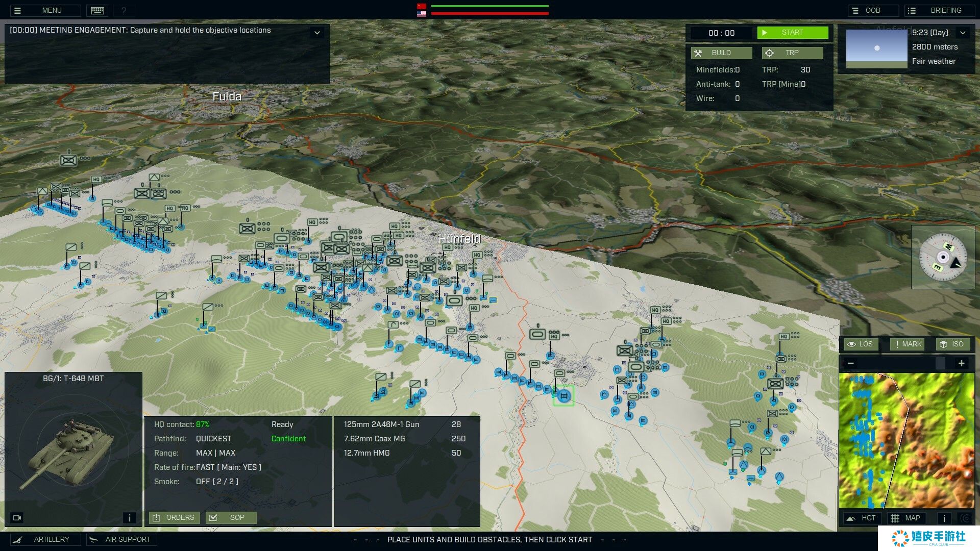Click the unit camera view icon
The width and height of the screenshot is (980, 551).
click(17, 518)
